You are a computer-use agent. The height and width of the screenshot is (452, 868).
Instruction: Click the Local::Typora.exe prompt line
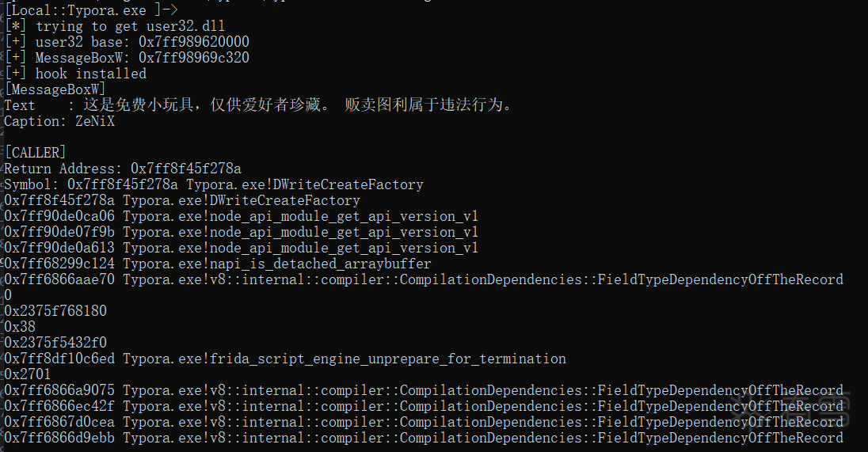[91, 9]
